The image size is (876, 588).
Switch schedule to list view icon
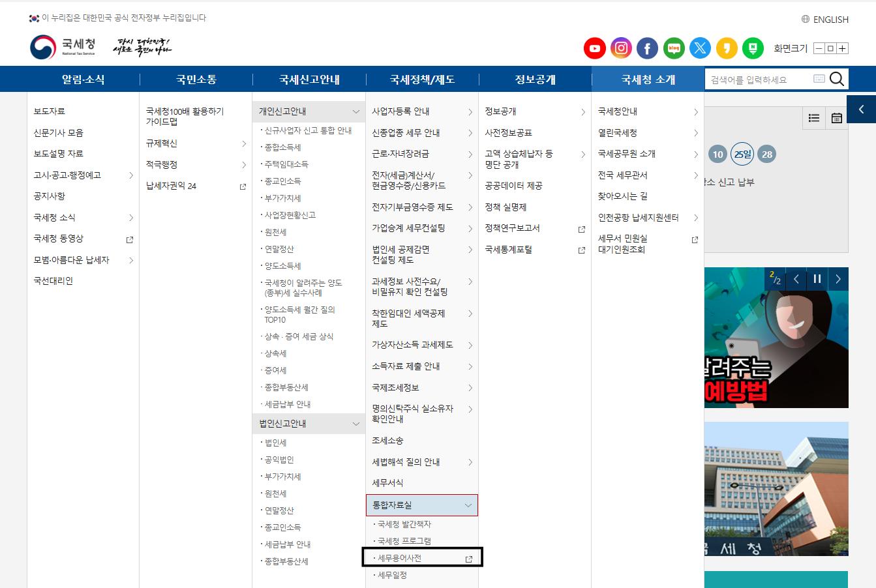click(x=814, y=118)
